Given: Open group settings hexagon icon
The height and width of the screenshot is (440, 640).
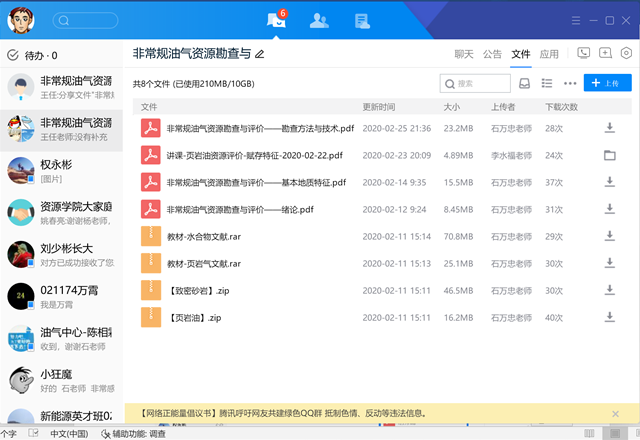Looking at the screenshot, I should (625, 53).
